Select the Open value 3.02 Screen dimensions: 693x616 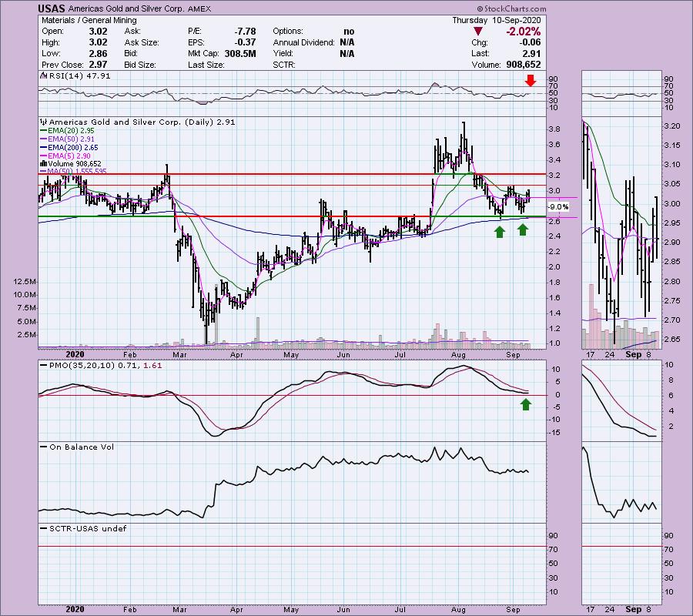click(98, 32)
